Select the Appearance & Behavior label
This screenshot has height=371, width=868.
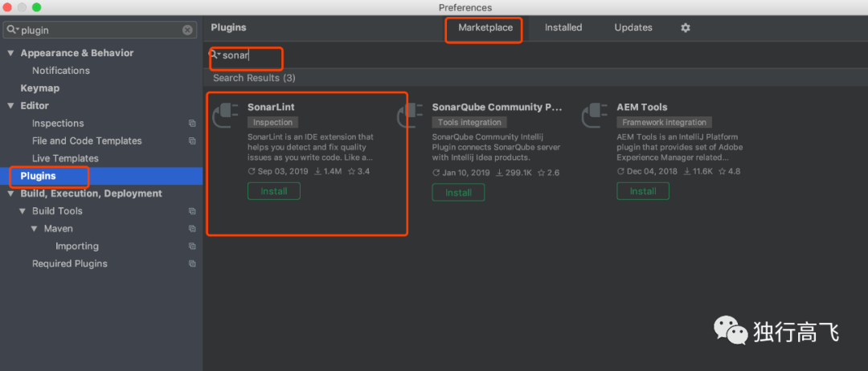pos(77,53)
